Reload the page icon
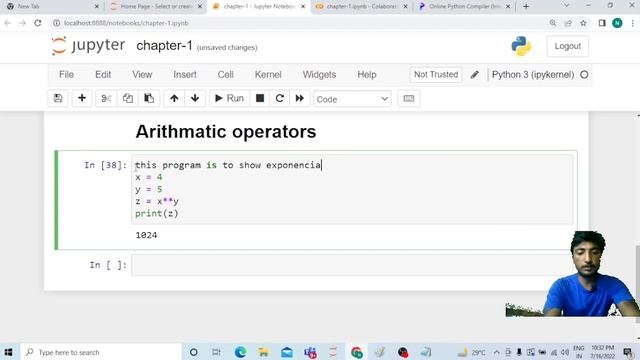Viewport: 640px width, 360px height. coord(38,23)
